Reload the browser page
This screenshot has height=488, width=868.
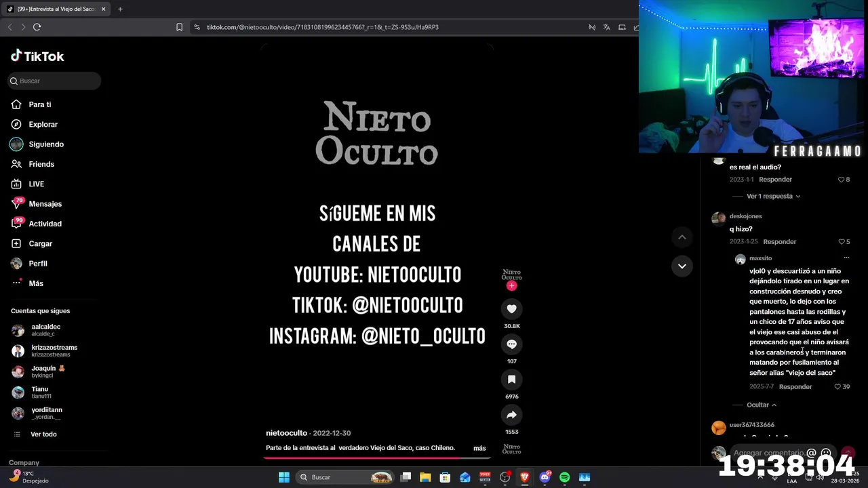(x=37, y=27)
